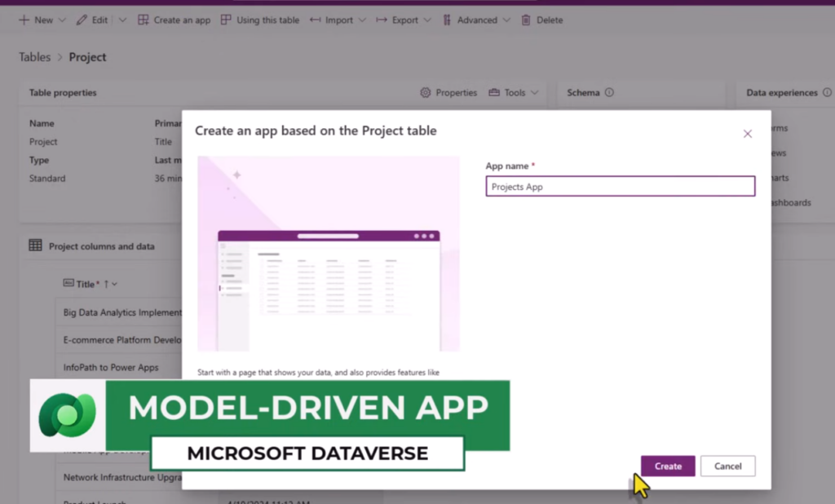
Task: Open the dashboards link in Data experiences
Action: (791, 202)
